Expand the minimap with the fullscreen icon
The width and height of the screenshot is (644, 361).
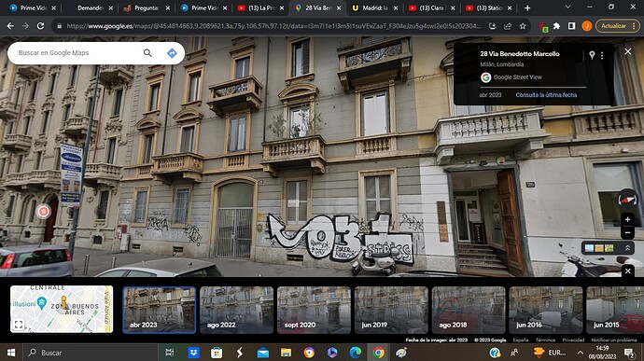pos(19,325)
